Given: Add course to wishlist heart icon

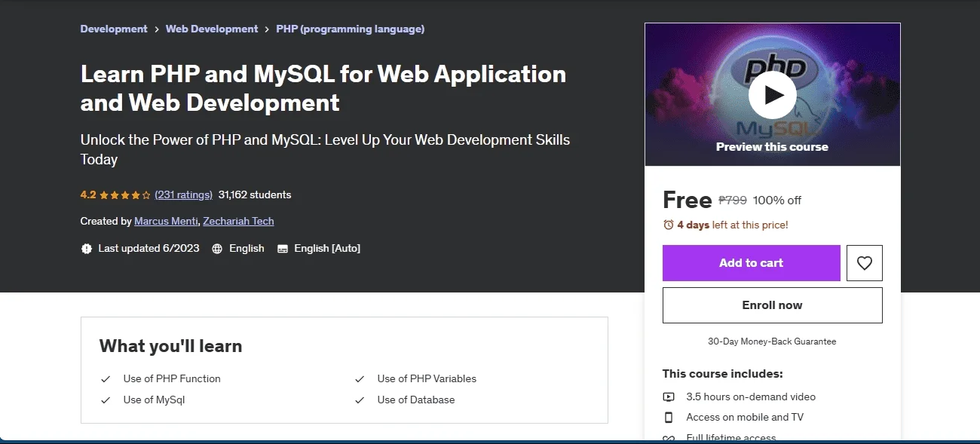Looking at the screenshot, I should coord(864,263).
